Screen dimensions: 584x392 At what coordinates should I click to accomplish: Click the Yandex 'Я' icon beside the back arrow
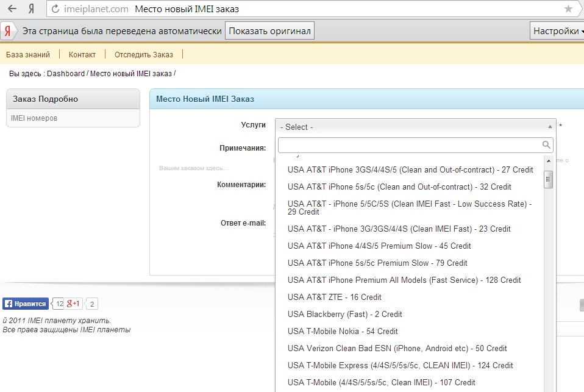tap(30, 9)
